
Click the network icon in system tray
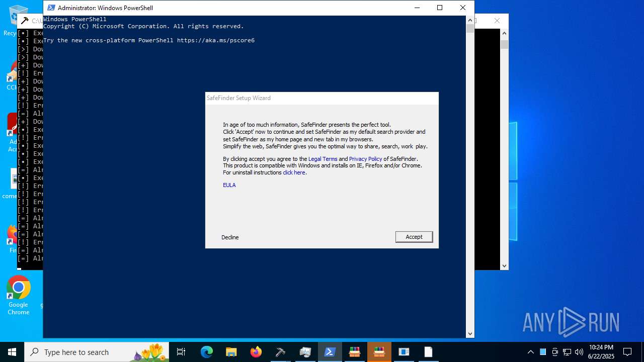[567, 352]
